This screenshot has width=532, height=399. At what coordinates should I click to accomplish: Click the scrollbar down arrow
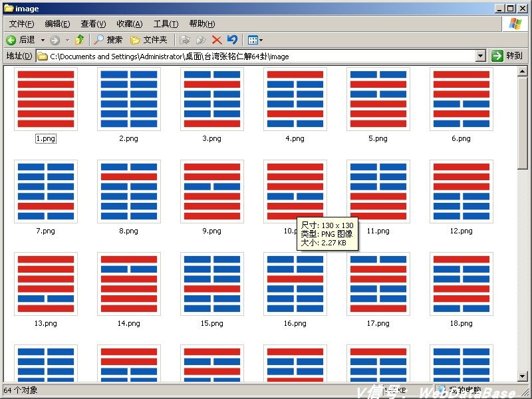click(x=523, y=376)
